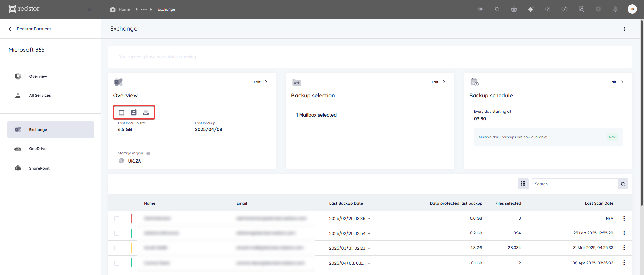This screenshot has width=644, height=275.
Task: Click the Multiple daily backups are now available banner
Action: tap(548, 137)
